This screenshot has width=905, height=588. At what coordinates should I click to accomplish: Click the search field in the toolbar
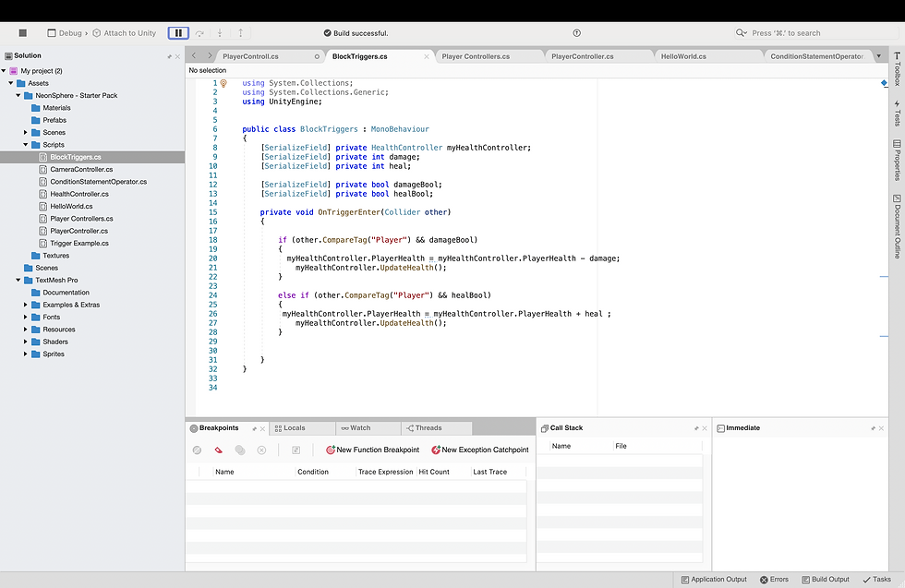tap(813, 33)
